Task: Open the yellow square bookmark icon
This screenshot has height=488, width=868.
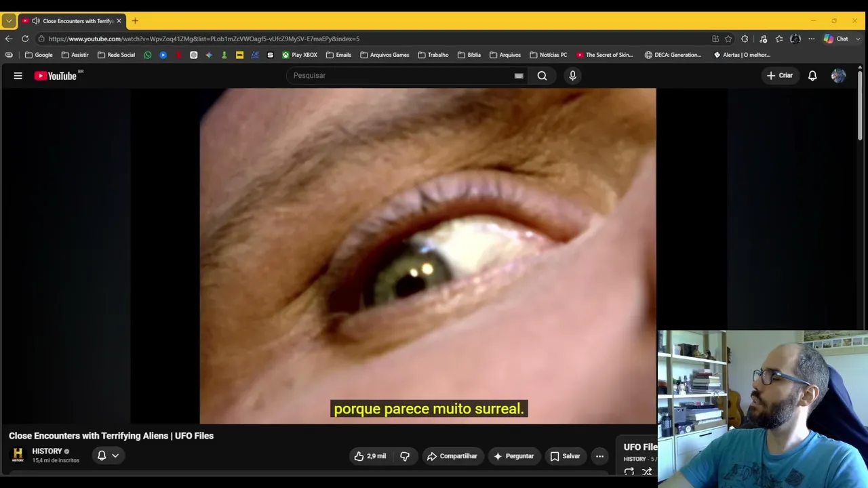Action: (x=239, y=55)
